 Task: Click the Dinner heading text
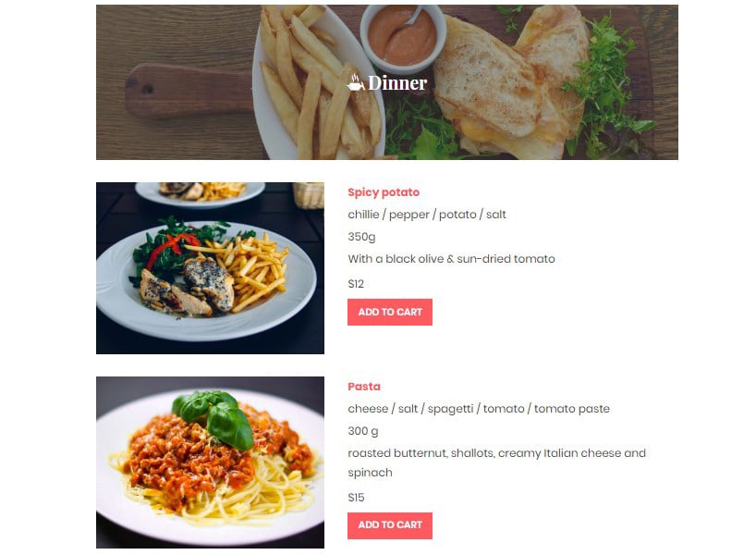point(397,83)
